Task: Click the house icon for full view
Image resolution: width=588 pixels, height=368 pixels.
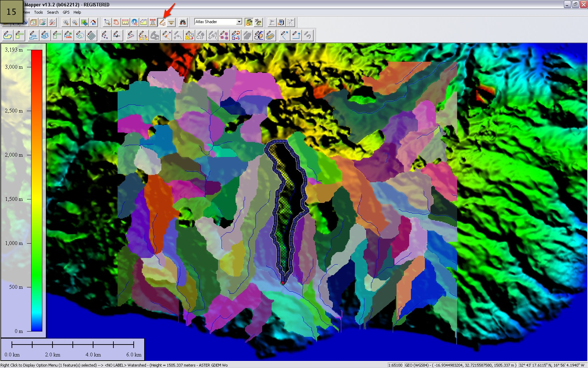Action: coord(93,22)
